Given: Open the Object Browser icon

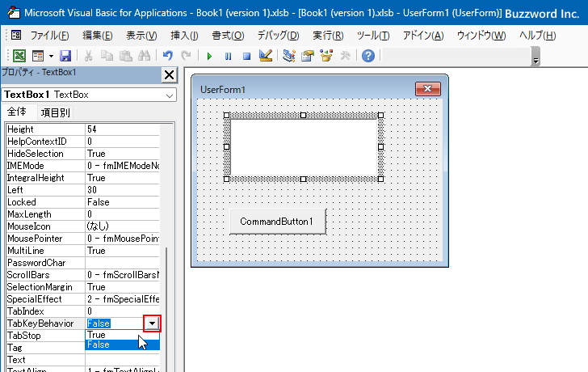Looking at the screenshot, I should coord(326,56).
